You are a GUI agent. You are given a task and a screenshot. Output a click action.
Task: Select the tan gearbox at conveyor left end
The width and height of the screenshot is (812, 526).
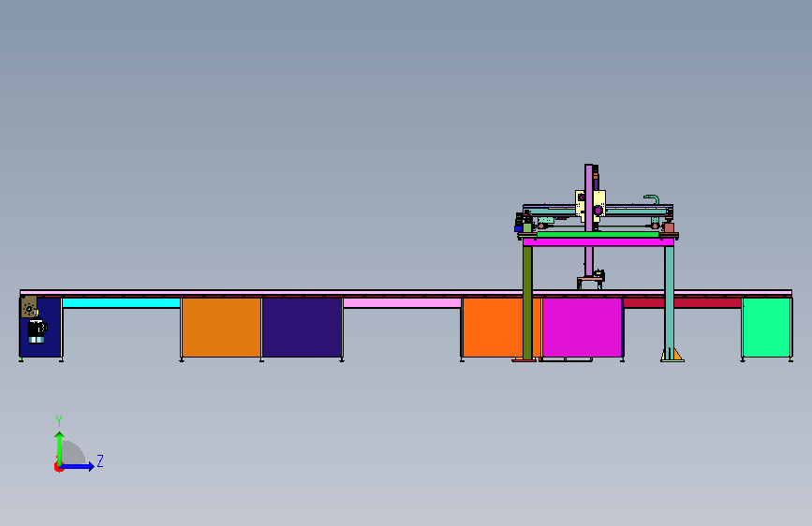pyautogui.click(x=29, y=307)
